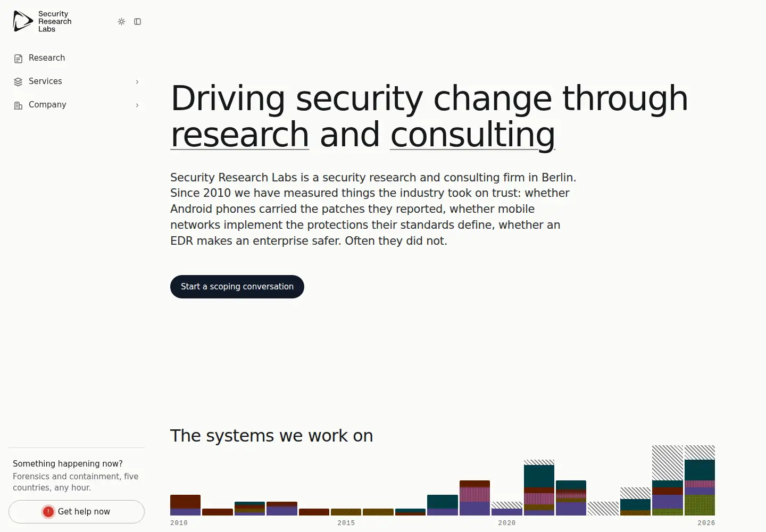Follow the underlined 'research' headline link

click(239, 134)
